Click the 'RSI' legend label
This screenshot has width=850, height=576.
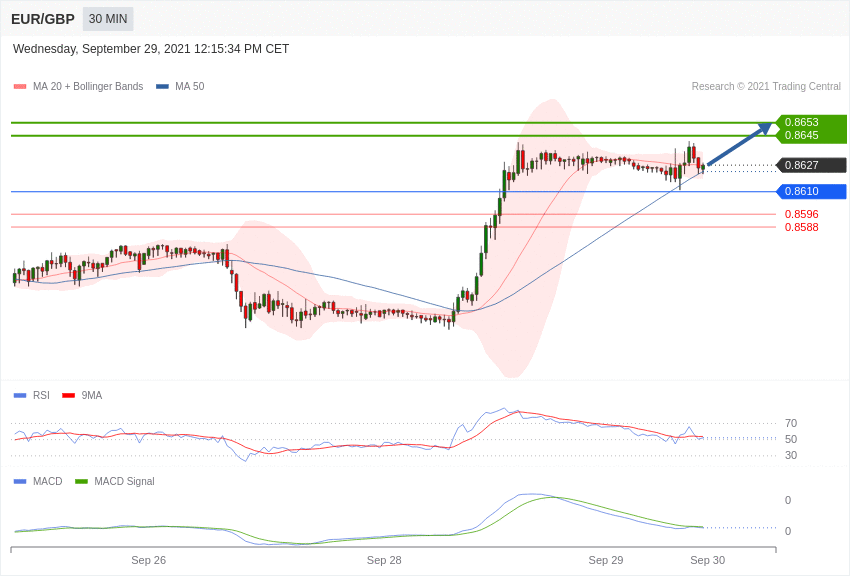(x=41, y=396)
